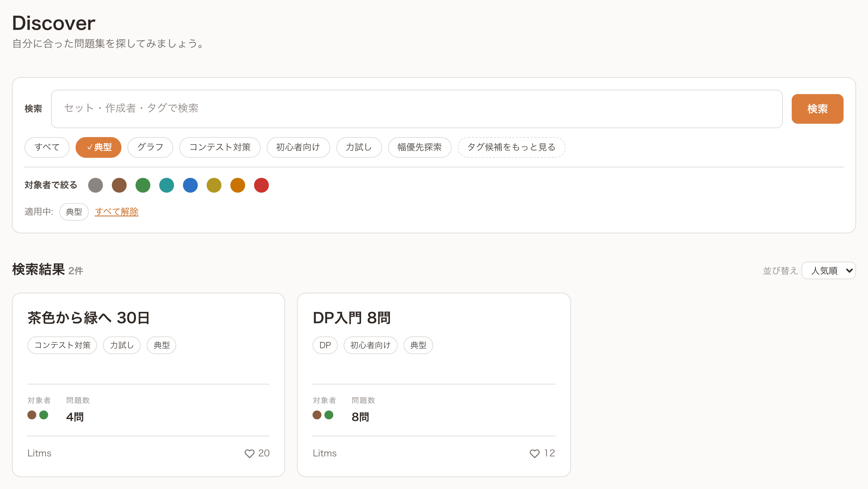The height and width of the screenshot is (489, 868).
Task: Click the like count 20
Action: click(264, 453)
